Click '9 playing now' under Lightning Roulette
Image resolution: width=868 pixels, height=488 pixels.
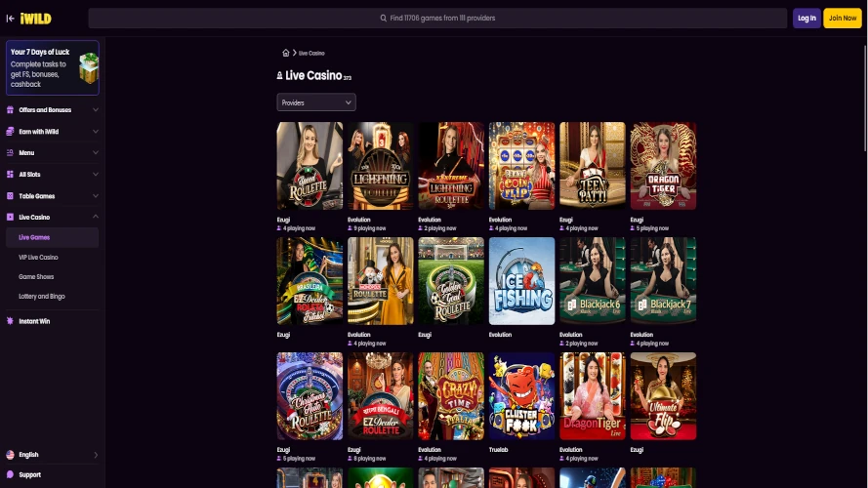coord(370,228)
